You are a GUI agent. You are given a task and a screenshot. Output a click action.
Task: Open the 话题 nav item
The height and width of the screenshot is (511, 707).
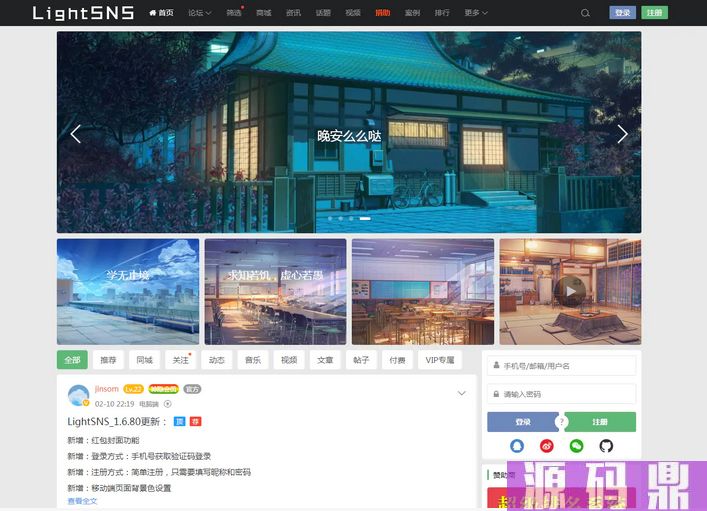[323, 13]
